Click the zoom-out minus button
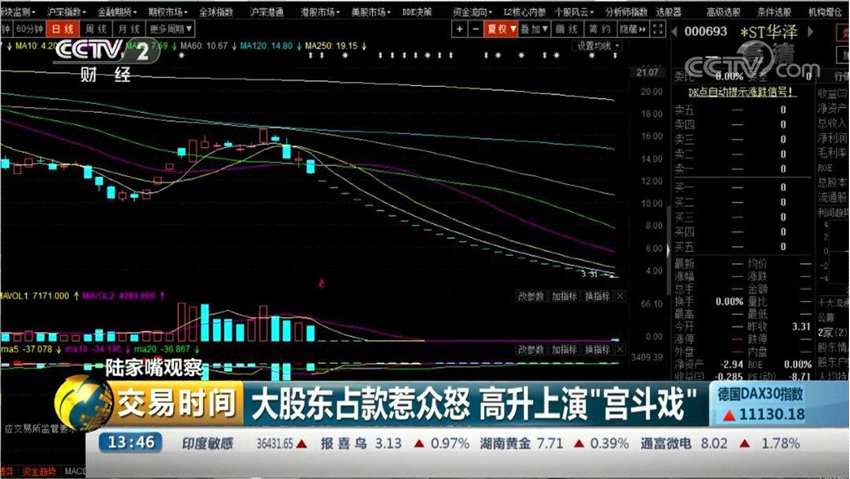Image resolution: width=850 pixels, height=479 pixels. click(x=475, y=29)
